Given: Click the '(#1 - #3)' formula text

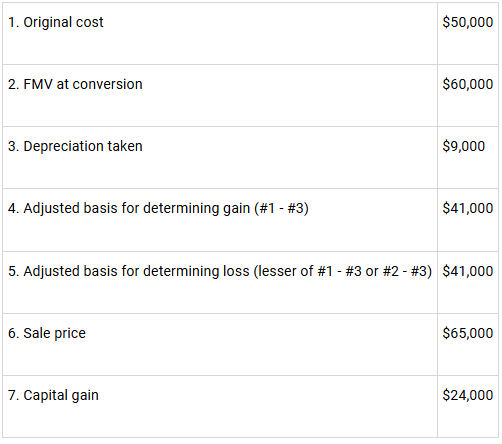Looking at the screenshot, I should pos(282,208).
